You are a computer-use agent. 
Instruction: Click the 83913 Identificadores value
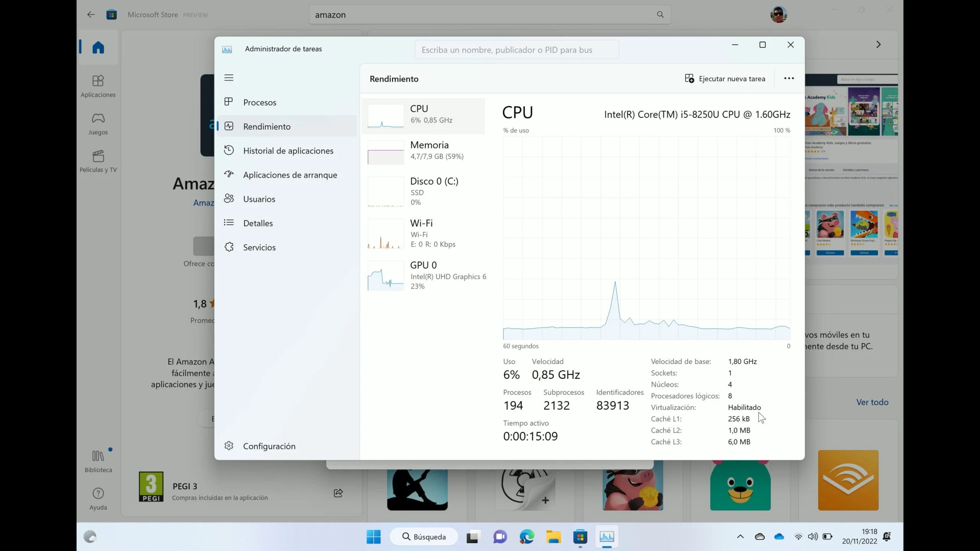click(x=612, y=405)
